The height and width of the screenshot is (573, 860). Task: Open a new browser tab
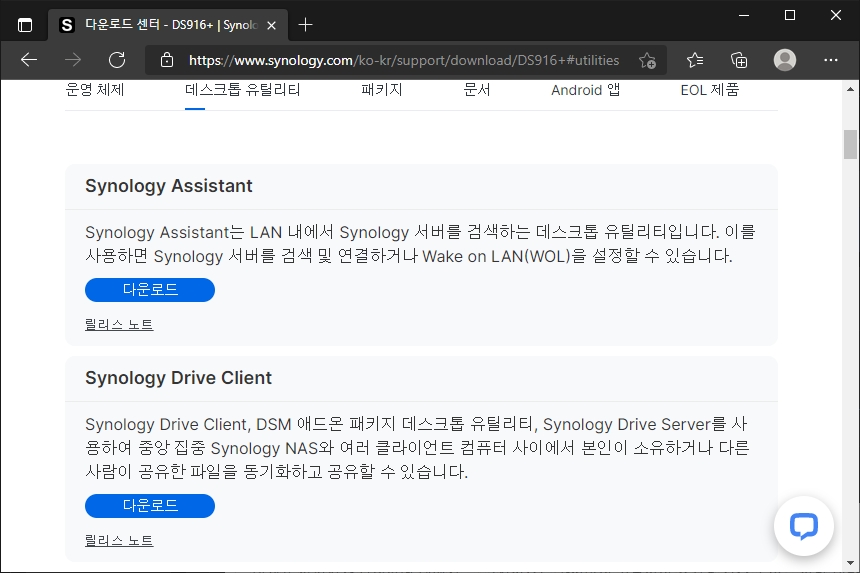point(305,25)
